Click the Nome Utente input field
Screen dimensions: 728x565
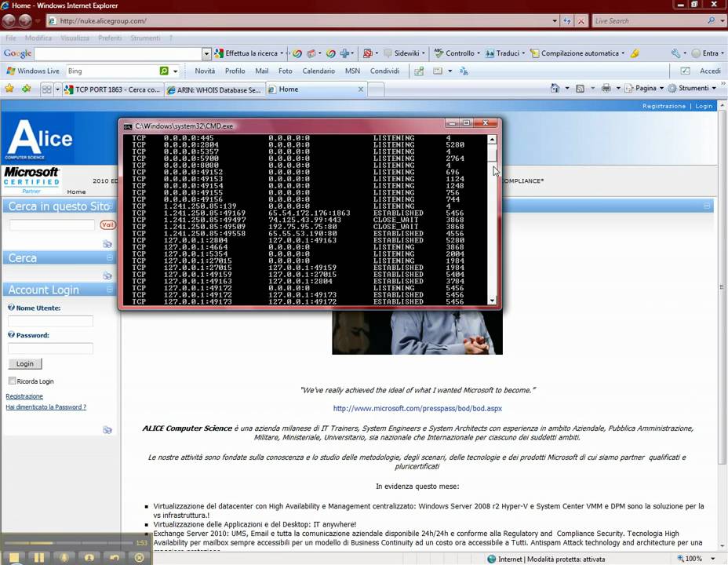[51, 321]
